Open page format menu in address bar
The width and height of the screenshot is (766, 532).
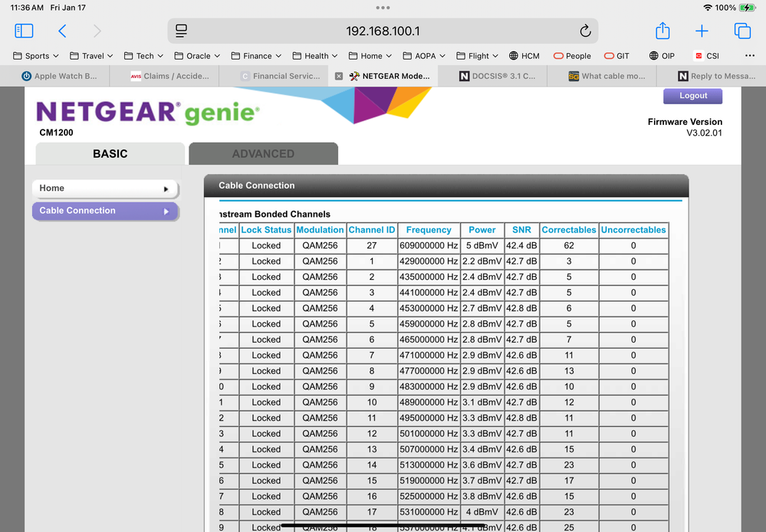pos(181,31)
